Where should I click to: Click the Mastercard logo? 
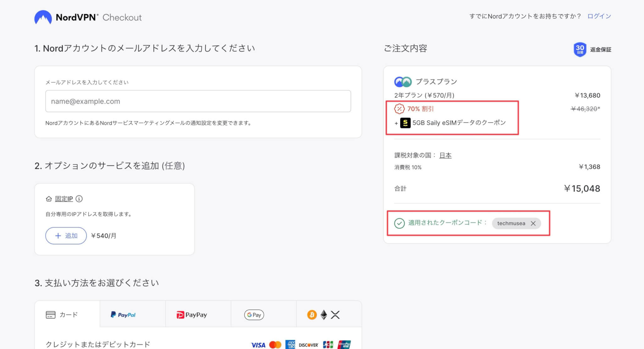[x=275, y=345]
